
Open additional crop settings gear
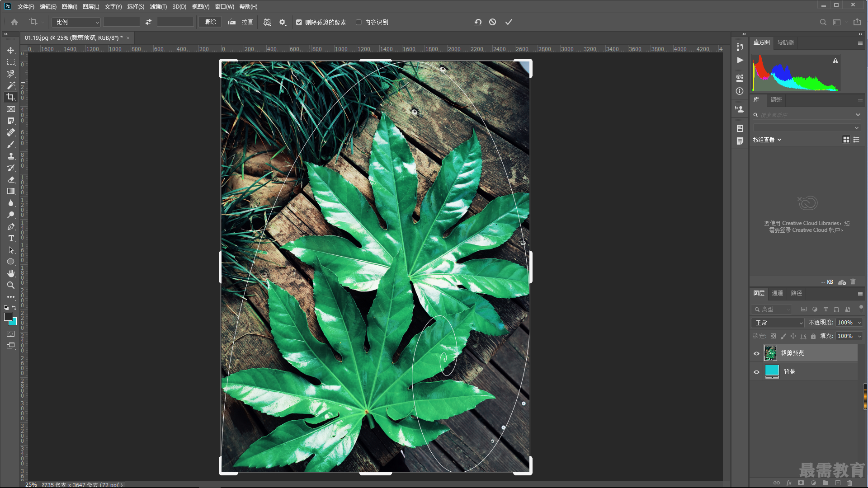[x=283, y=22]
